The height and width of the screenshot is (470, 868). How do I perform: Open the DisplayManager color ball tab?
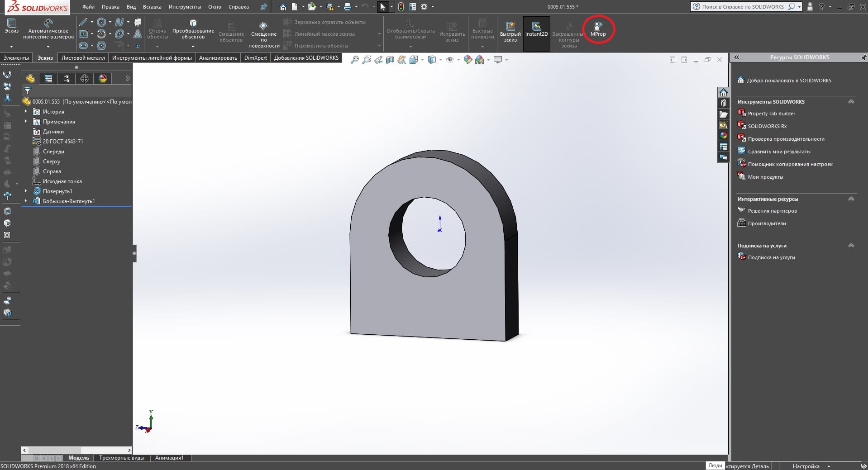pyautogui.click(x=103, y=79)
